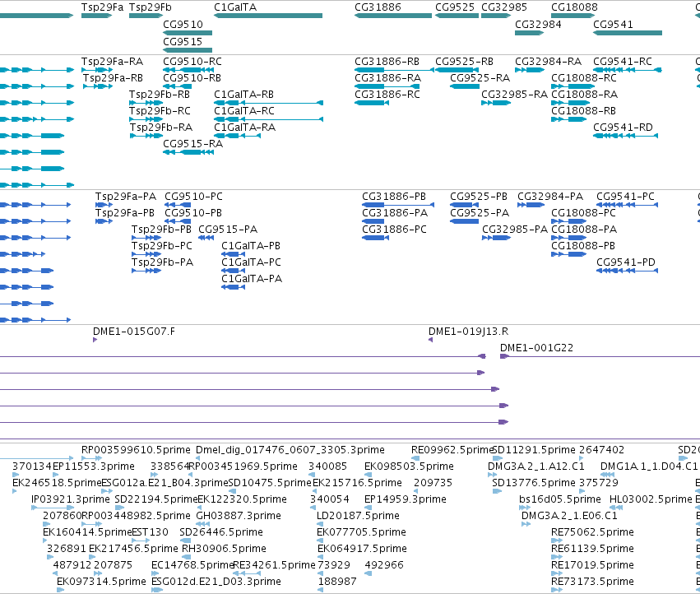
Task: Click the Tsp29Fa gene label
Action: tap(102, 7)
